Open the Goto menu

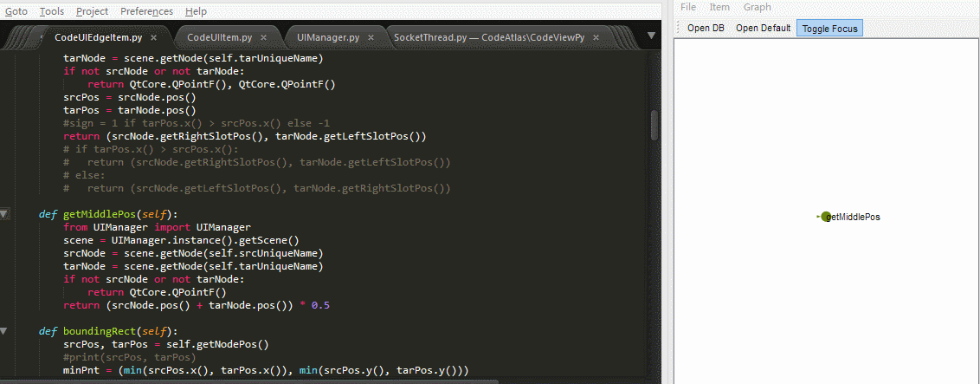(16, 11)
